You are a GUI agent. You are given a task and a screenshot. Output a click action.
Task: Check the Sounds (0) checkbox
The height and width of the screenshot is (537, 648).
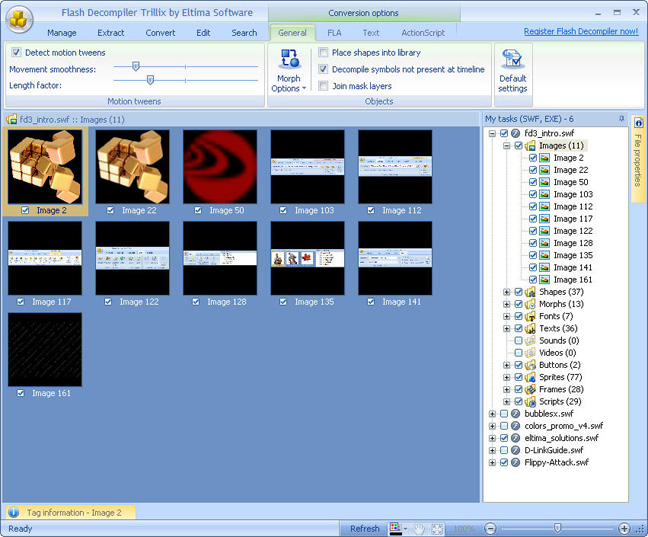click(x=518, y=341)
